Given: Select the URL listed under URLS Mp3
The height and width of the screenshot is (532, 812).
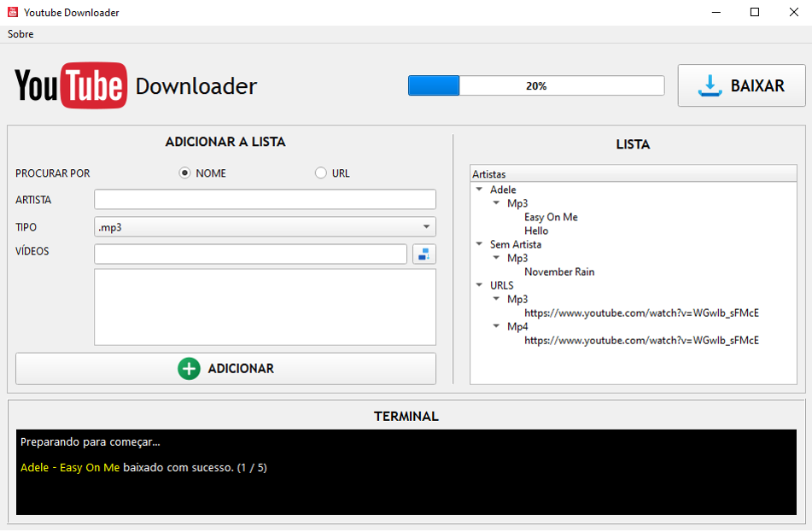Looking at the screenshot, I should (641, 313).
